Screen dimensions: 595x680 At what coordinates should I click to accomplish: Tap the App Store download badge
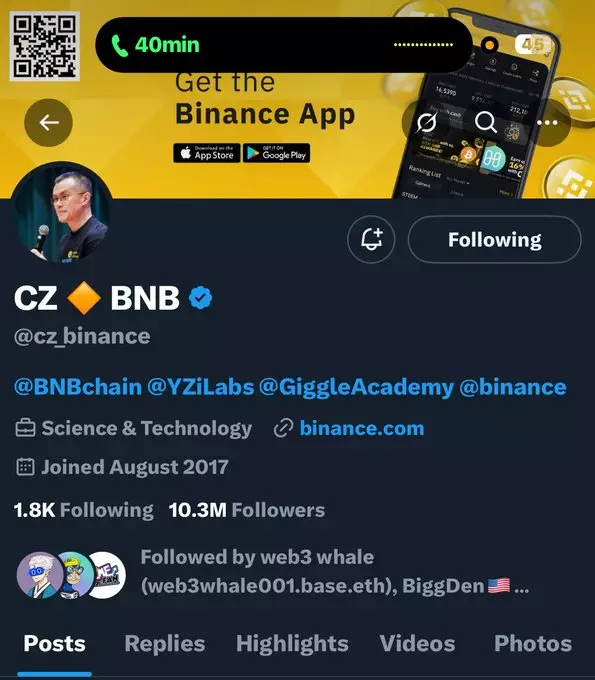[207, 153]
